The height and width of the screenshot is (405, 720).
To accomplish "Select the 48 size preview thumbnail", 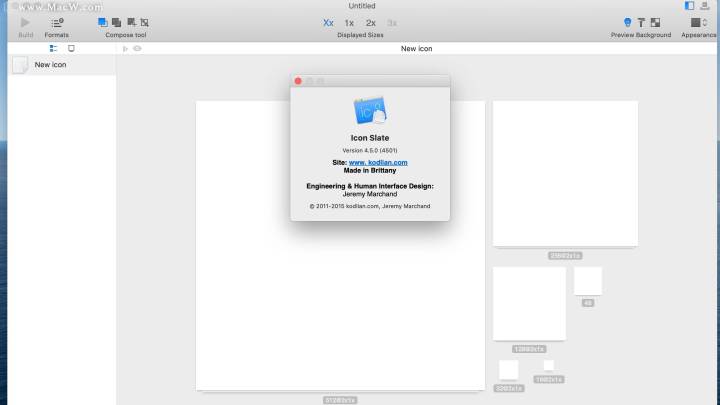I will coord(588,281).
